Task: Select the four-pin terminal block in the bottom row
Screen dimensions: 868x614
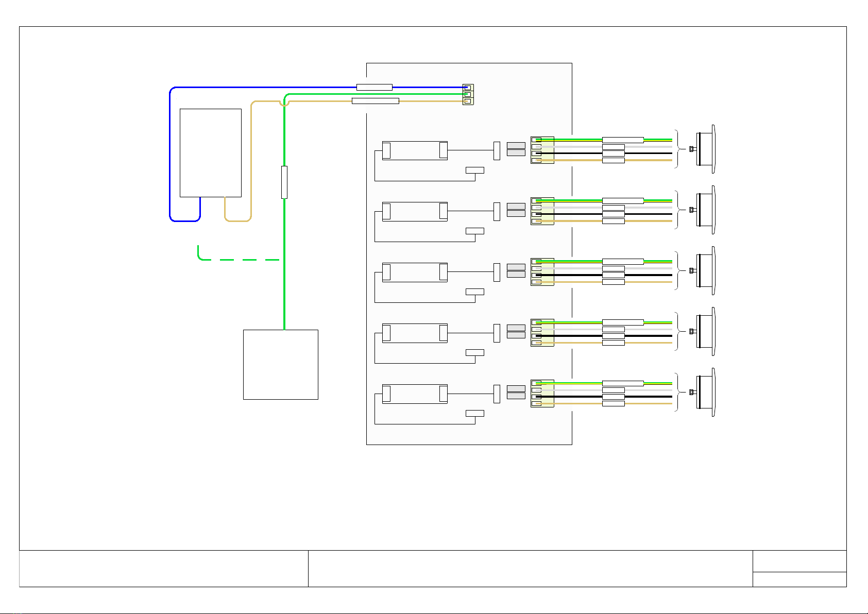Action: click(542, 393)
